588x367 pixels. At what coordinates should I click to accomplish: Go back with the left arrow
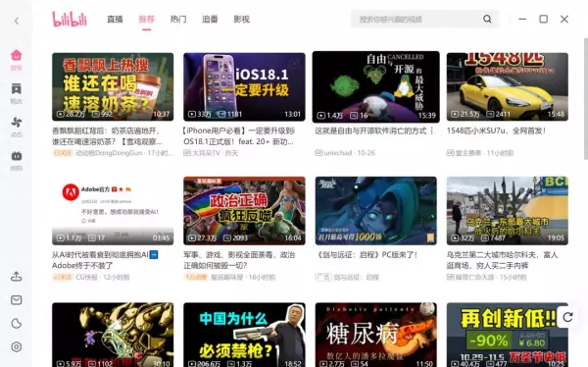(x=17, y=21)
